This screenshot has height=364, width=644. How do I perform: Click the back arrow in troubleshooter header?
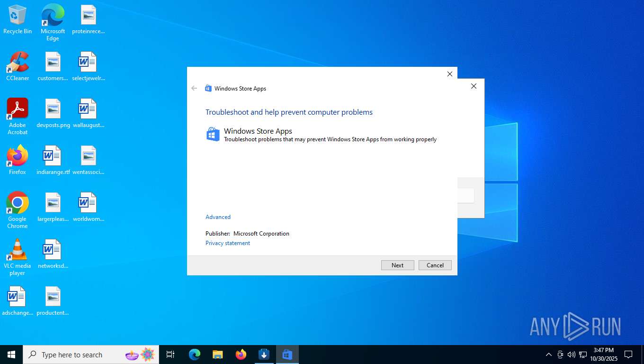[x=194, y=88]
